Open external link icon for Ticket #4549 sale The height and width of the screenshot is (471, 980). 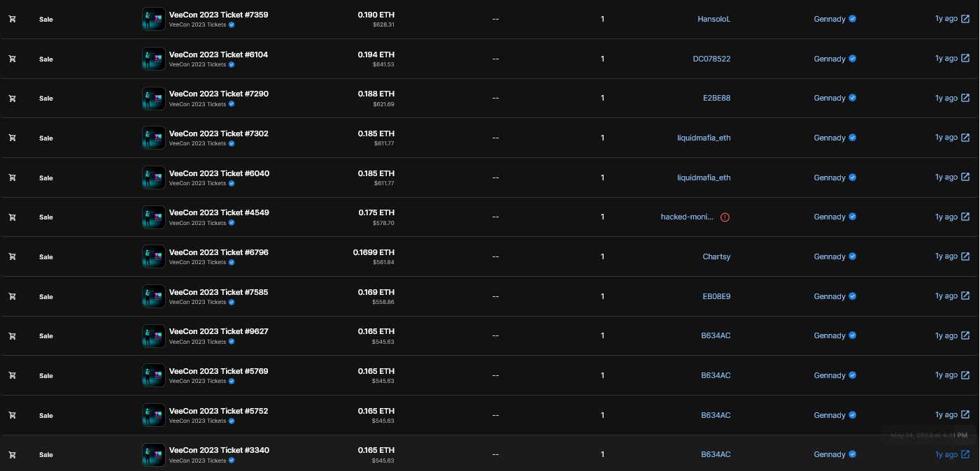click(965, 217)
